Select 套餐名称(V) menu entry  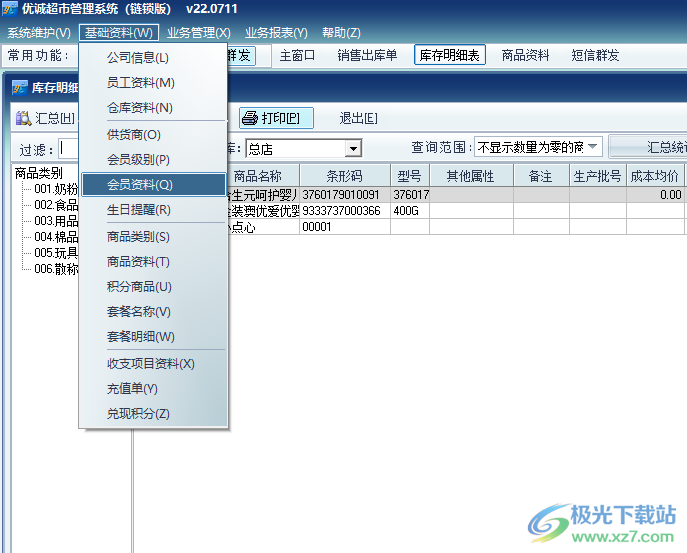click(x=153, y=312)
